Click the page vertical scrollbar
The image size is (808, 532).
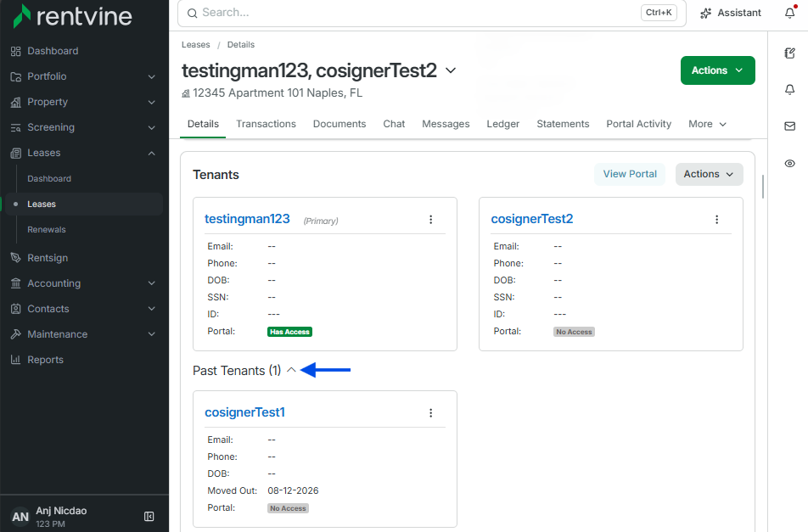(763, 187)
